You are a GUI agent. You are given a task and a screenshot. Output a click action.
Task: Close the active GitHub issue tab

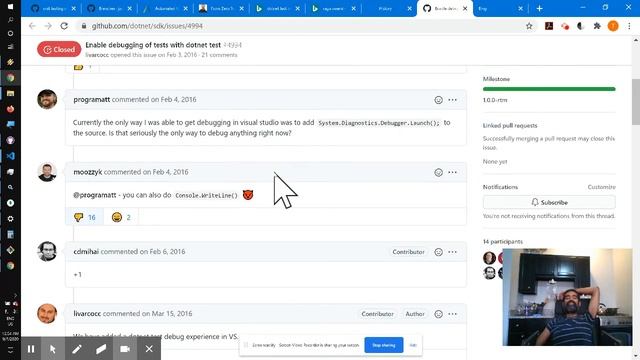tap(465, 8)
